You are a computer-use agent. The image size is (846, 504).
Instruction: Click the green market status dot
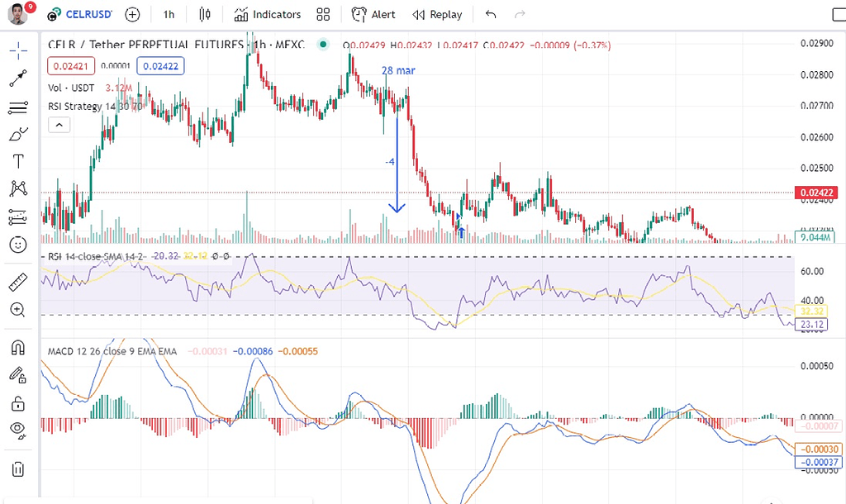point(323,44)
